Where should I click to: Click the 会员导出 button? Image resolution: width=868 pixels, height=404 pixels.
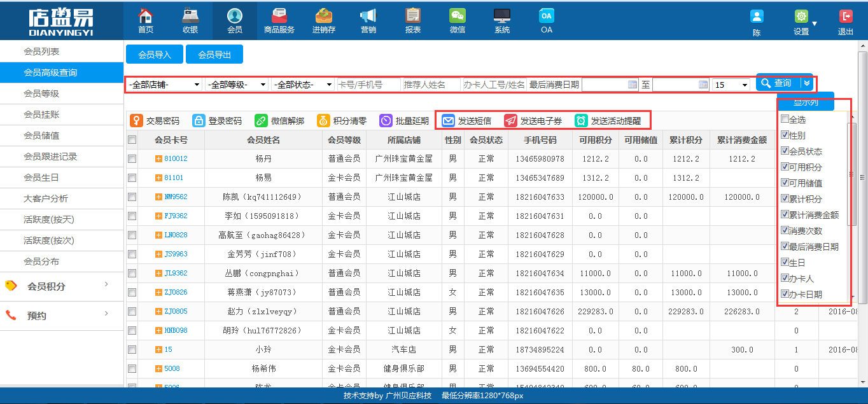coord(214,55)
